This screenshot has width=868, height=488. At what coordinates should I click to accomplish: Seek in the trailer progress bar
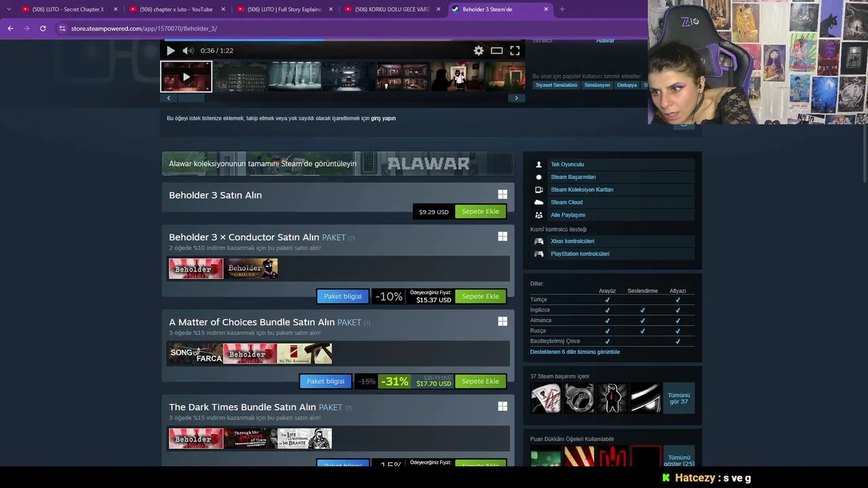pos(344,40)
